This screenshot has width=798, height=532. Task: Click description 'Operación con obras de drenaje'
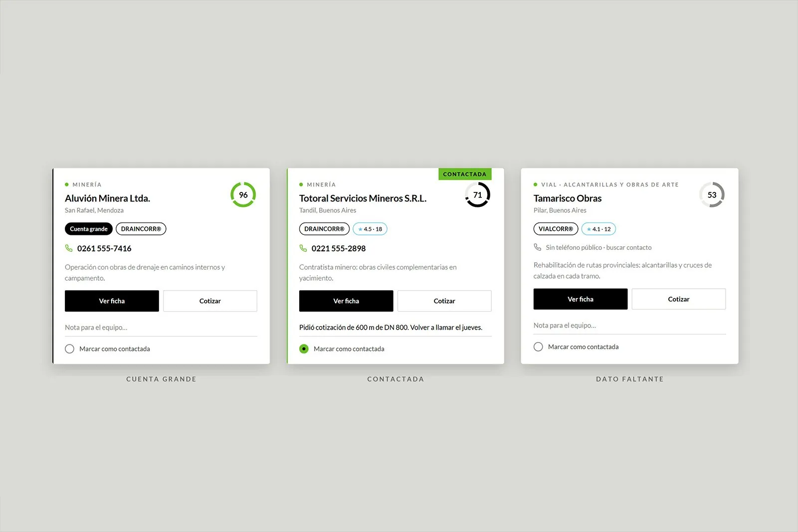[145, 273]
